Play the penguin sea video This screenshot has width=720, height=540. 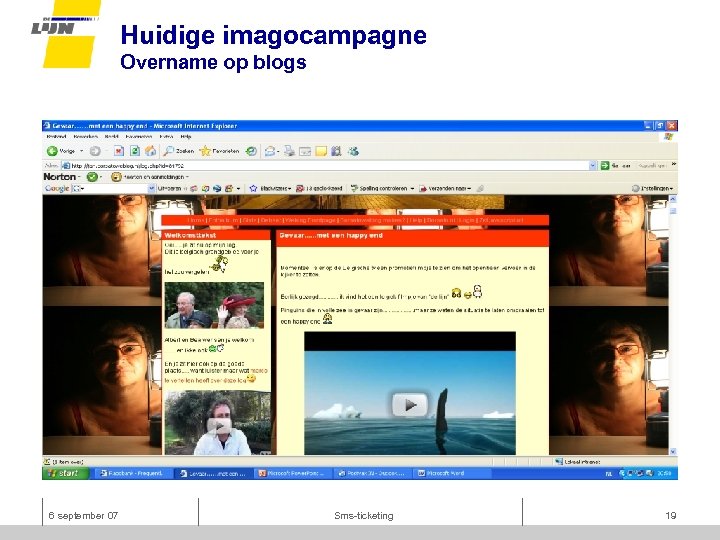pyautogui.click(x=410, y=405)
